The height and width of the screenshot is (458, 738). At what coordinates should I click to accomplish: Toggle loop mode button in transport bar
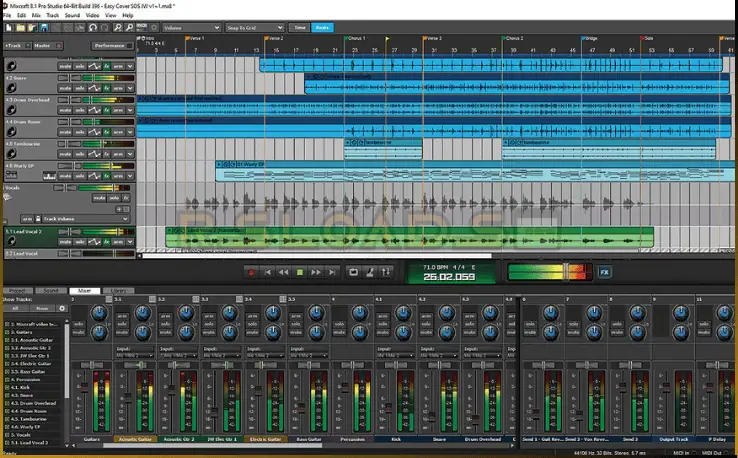click(x=352, y=272)
